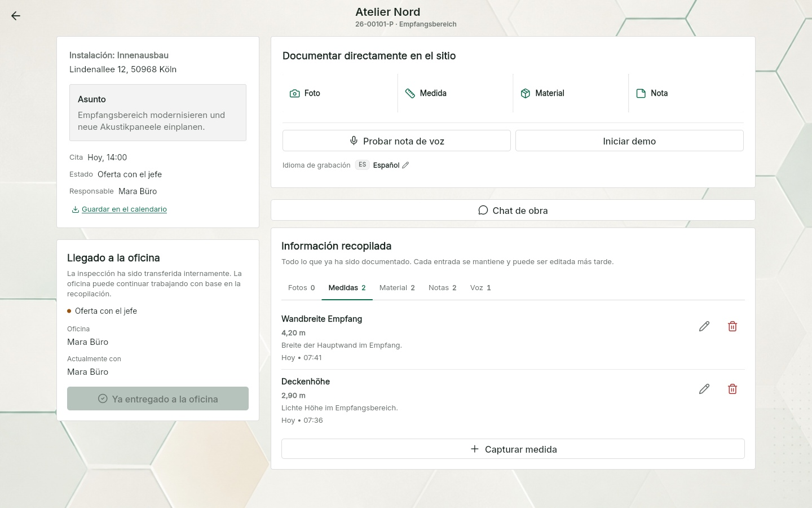Open the Medida capture option
Image resolution: width=812 pixels, height=508 pixels.
coord(455,93)
